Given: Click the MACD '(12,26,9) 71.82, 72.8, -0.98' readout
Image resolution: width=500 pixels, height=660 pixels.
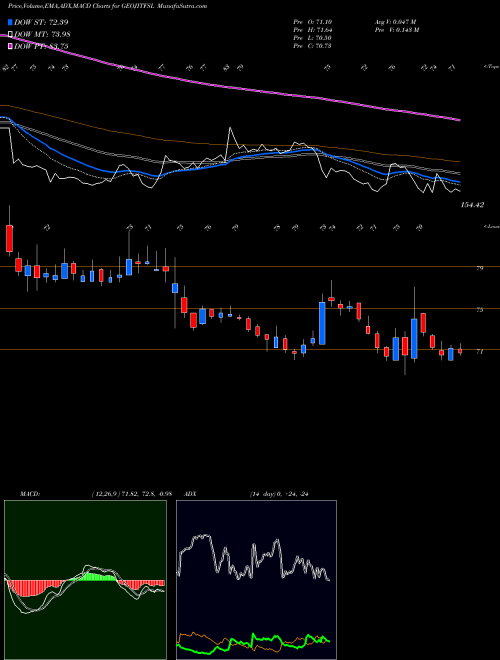Looking at the screenshot, I should pos(131,494).
